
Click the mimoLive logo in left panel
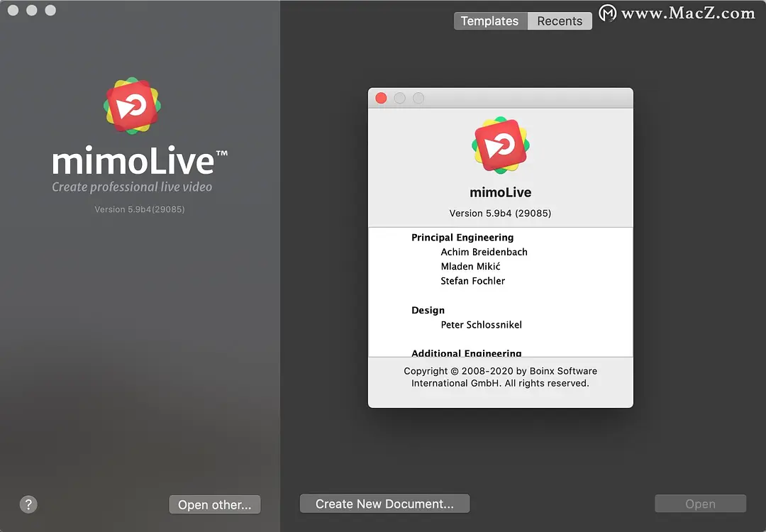pyautogui.click(x=132, y=106)
